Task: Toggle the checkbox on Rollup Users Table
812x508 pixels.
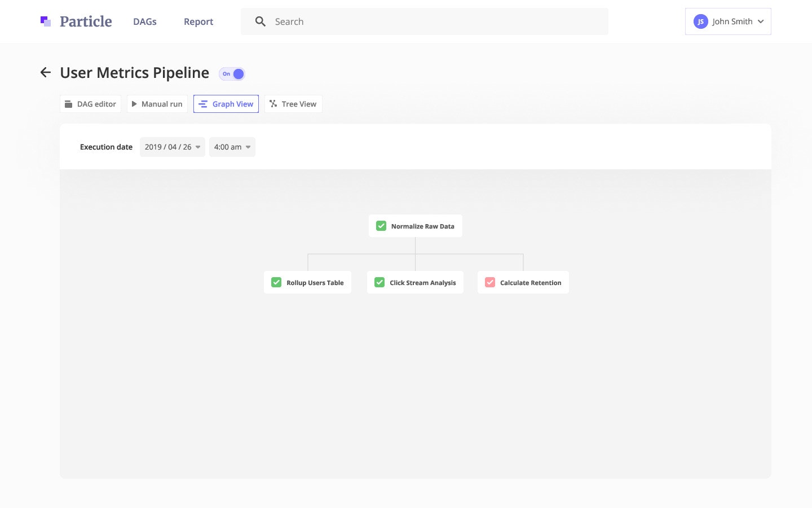Action: [x=276, y=282]
